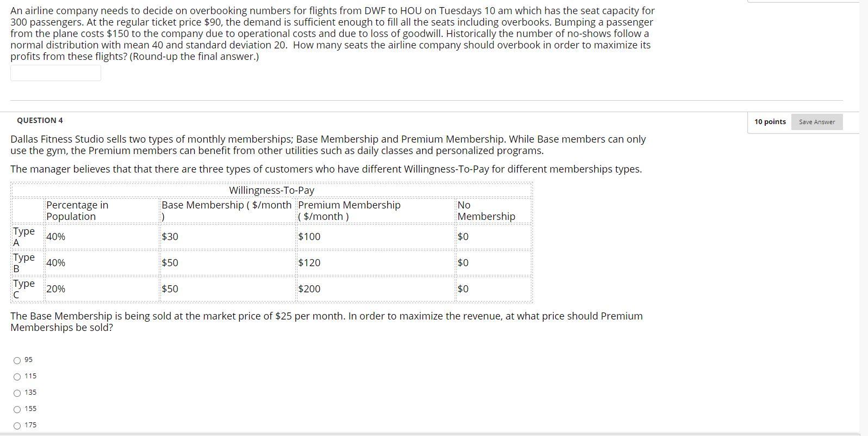868x436 pixels.
Task: Pick the 135 radio button
Action: 17,393
